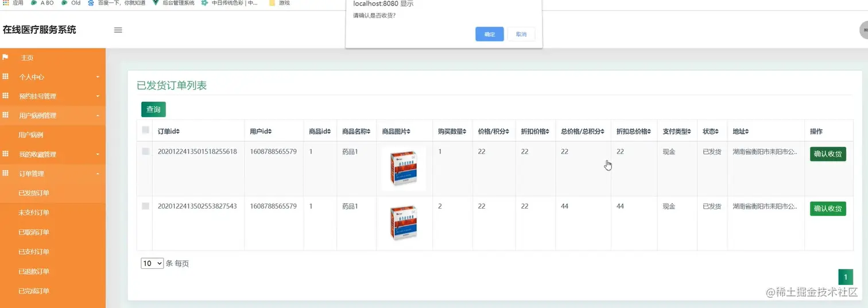Toggle the select-all checkbox in table header
The height and width of the screenshot is (308, 868).
[145, 130]
